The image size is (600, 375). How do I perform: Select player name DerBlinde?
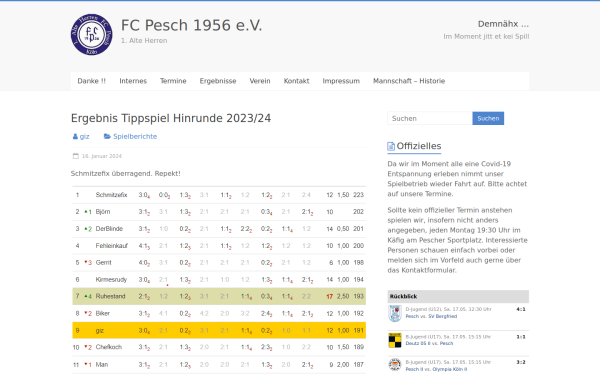tap(109, 229)
